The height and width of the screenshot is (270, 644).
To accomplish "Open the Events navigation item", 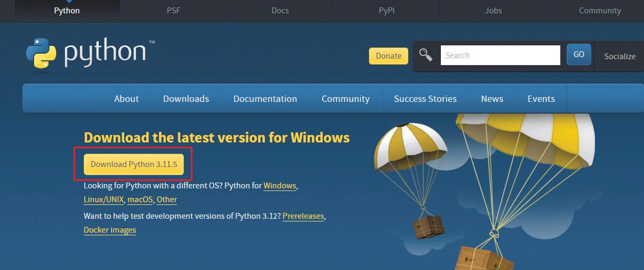I will [541, 99].
